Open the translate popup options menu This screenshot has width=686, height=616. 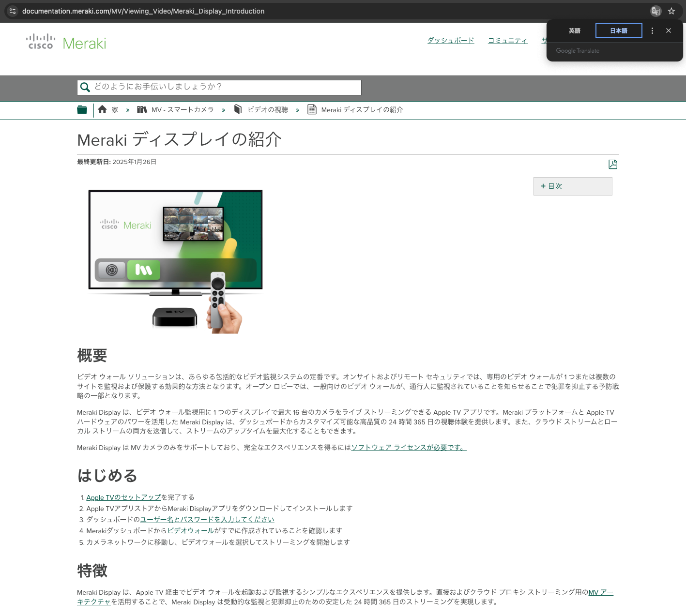tap(652, 30)
